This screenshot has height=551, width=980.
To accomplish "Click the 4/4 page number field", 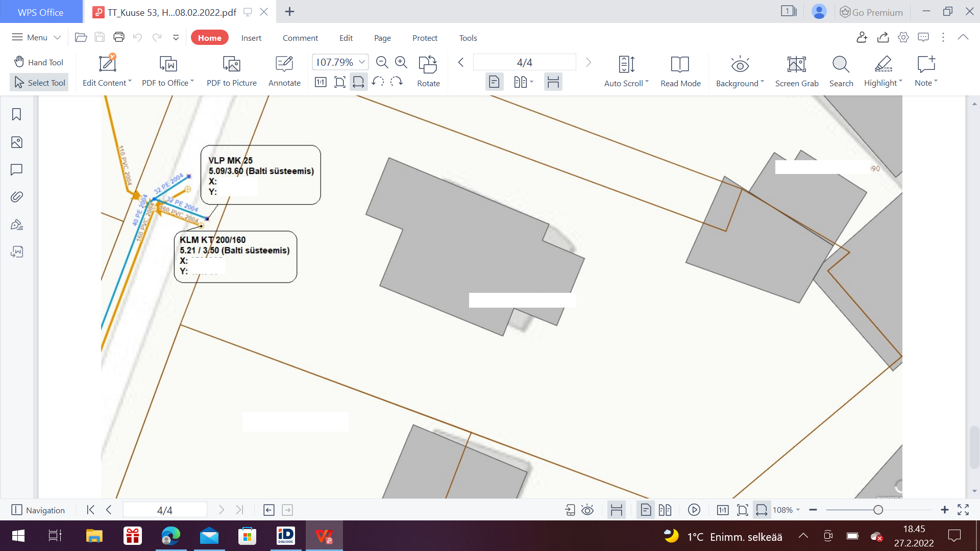I will pos(524,62).
